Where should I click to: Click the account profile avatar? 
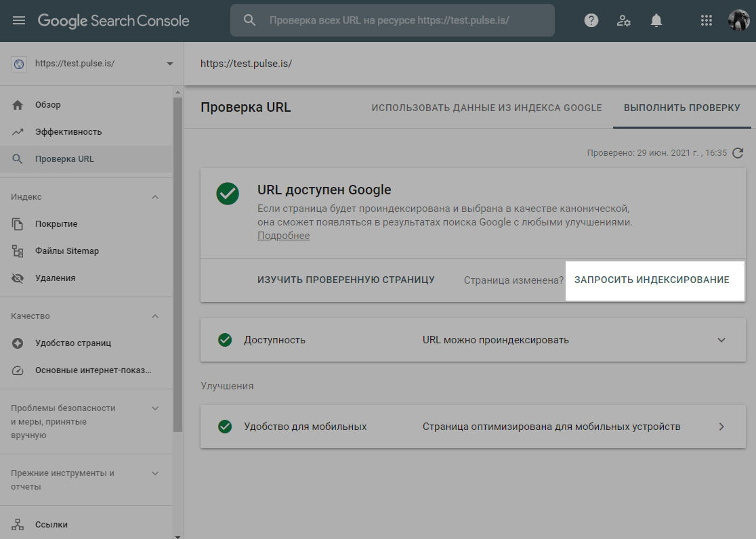pos(738,20)
